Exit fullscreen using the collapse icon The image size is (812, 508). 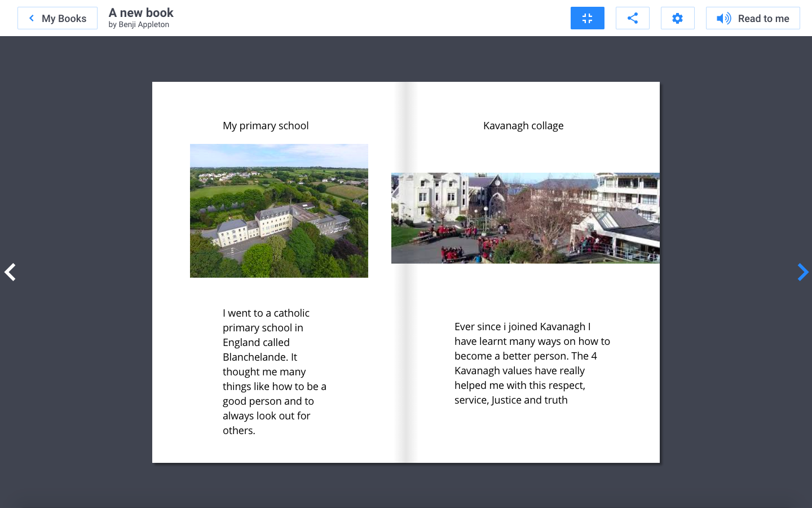point(587,18)
